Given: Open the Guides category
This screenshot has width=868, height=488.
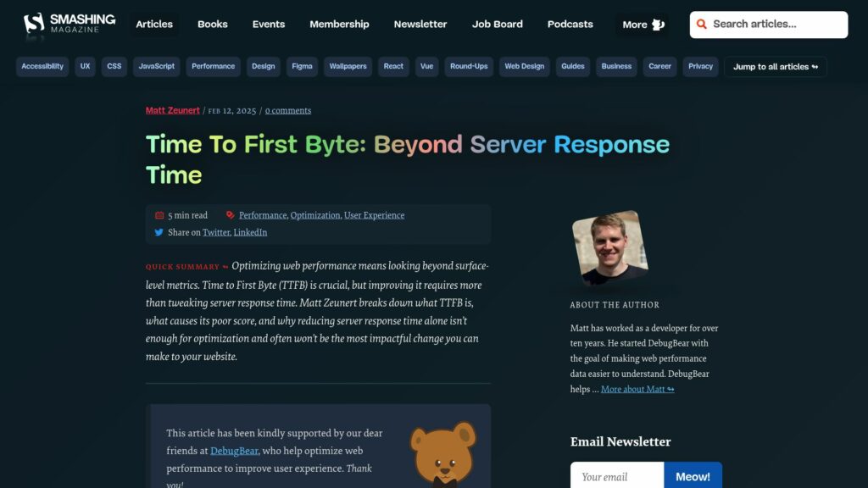Looking at the screenshot, I should click(572, 66).
